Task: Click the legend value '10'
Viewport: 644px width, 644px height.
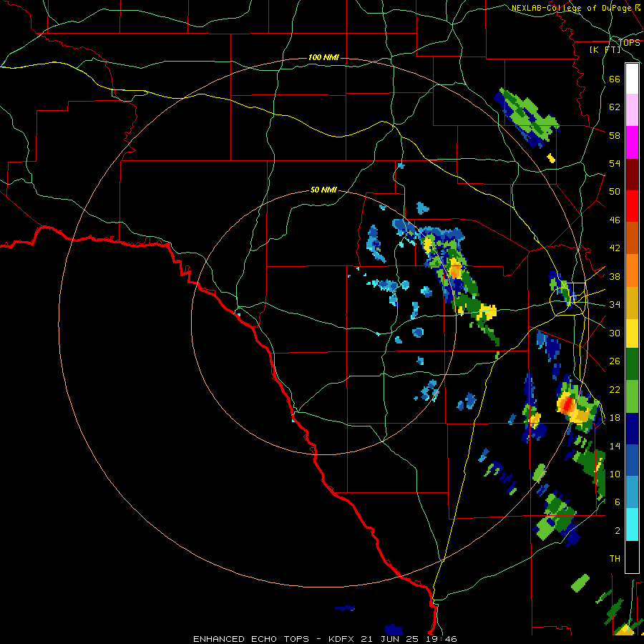Action: [615, 474]
